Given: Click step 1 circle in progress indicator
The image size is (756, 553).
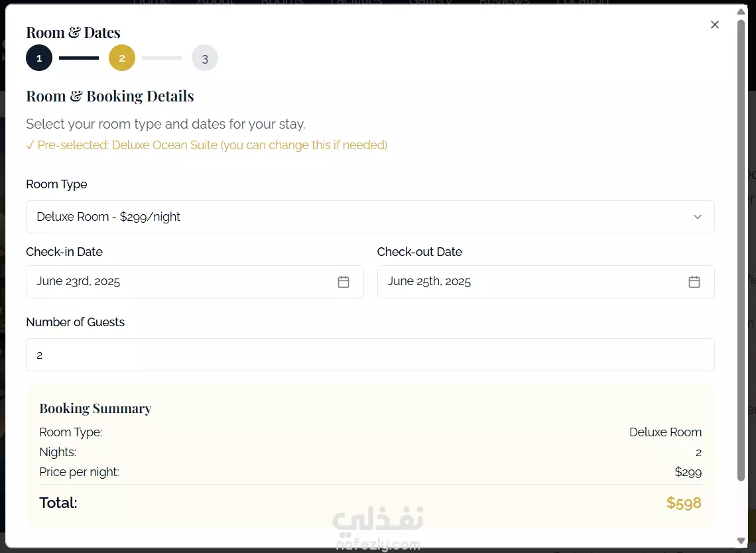Looking at the screenshot, I should [39, 58].
